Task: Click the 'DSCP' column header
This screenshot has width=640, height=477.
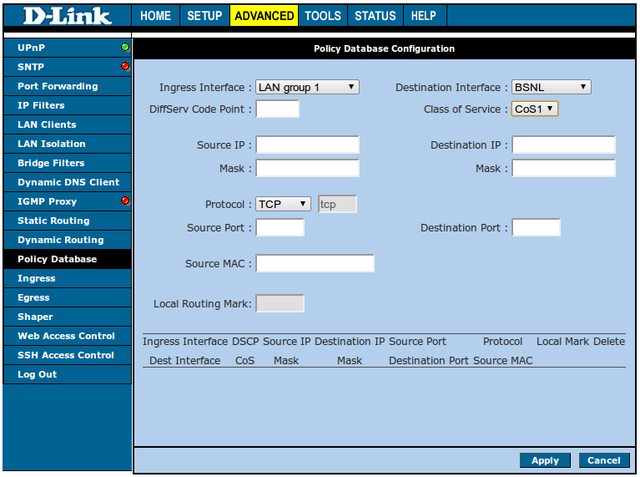Action: (245, 341)
